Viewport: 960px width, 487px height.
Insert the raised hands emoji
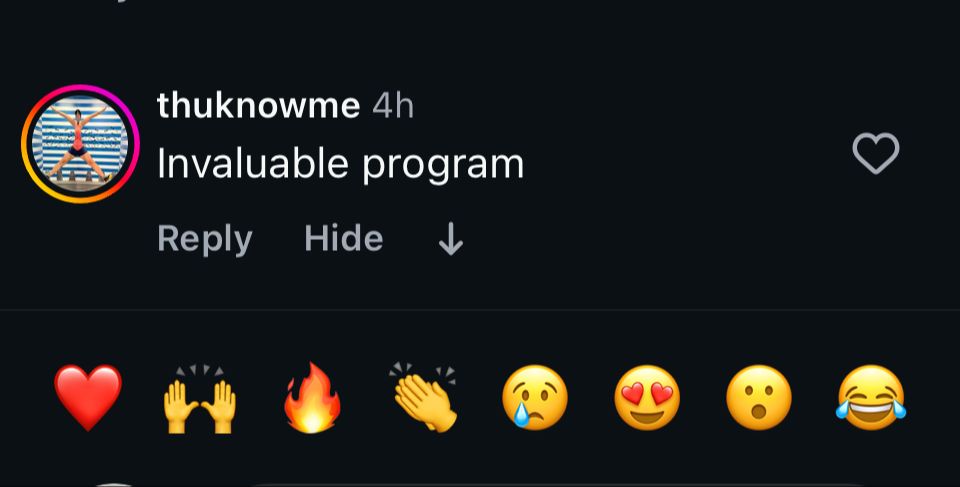[200, 399]
